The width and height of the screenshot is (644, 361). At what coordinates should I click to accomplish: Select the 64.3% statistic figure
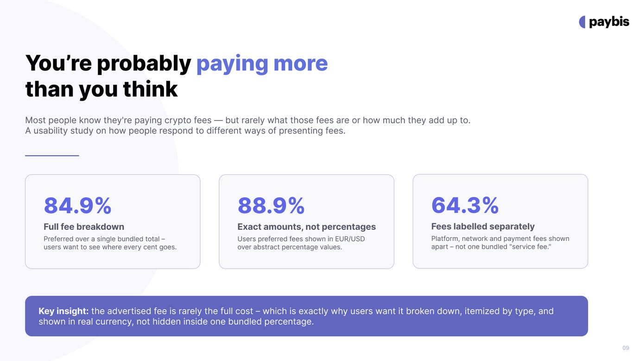click(465, 205)
